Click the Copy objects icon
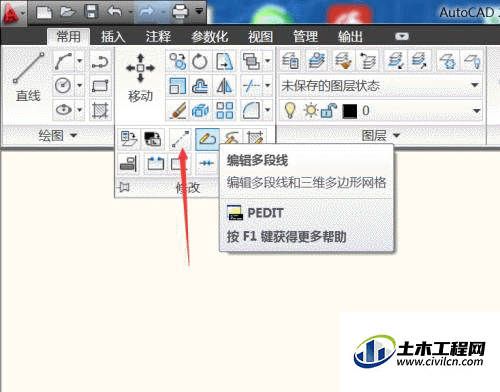 pos(177,61)
